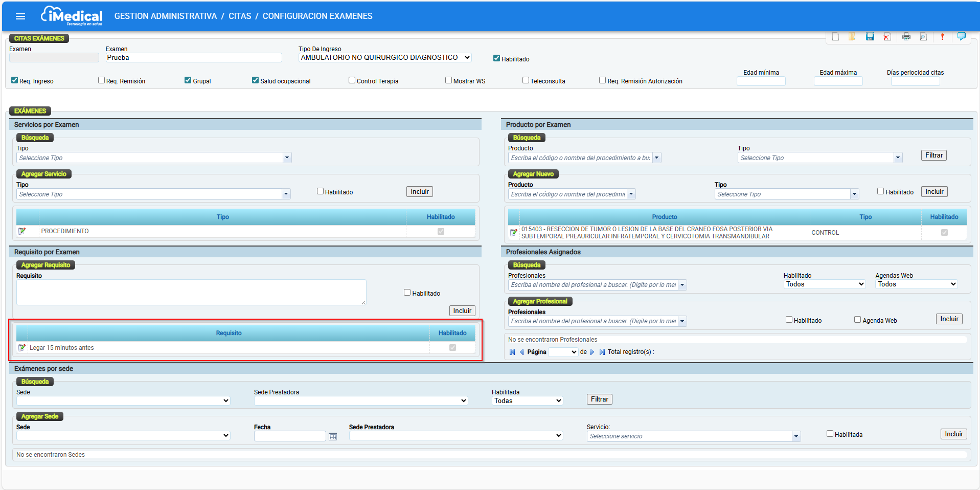Click the save floppy disk icon
This screenshot has height=490, width=980.
[870, 37]
